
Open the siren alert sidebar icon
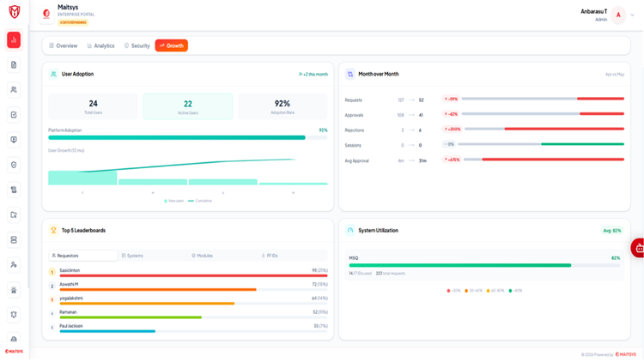(x=14, y=290)
